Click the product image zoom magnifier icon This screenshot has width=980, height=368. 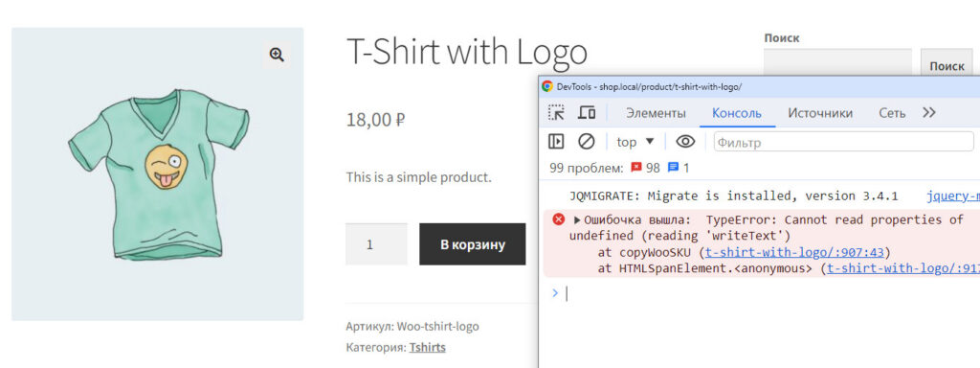tap(277, 55)
